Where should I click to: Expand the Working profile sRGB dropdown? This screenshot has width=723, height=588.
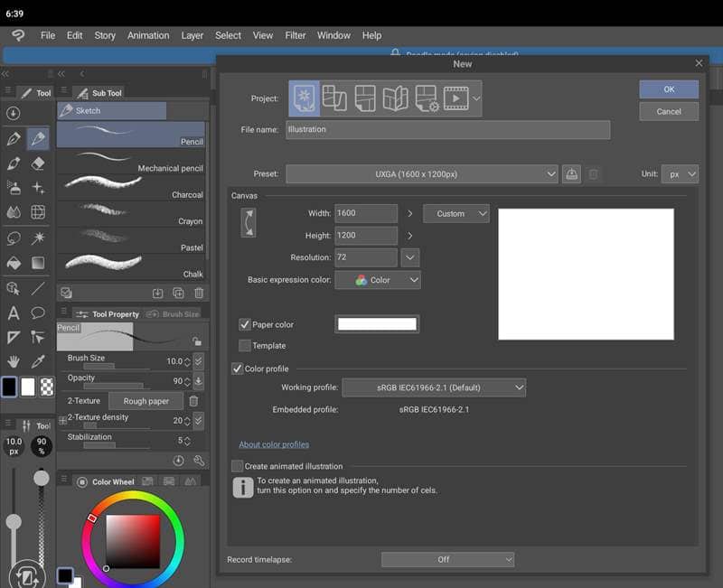click(433, 387)
